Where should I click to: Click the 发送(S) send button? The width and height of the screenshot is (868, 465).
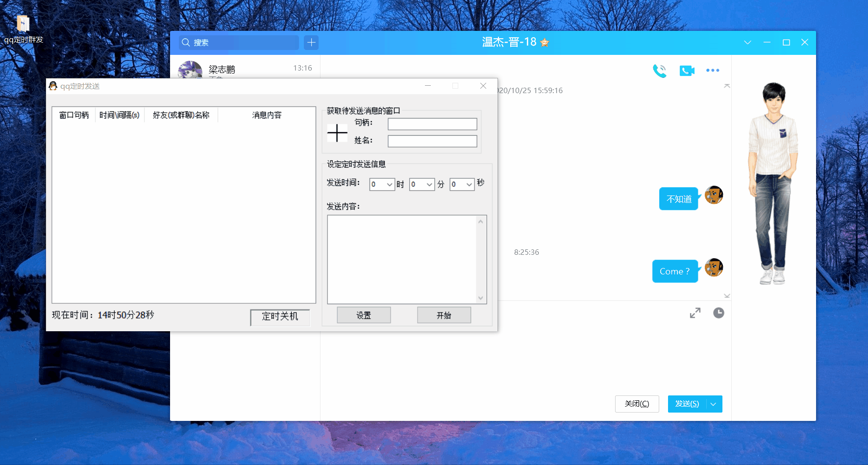[687, 404]
